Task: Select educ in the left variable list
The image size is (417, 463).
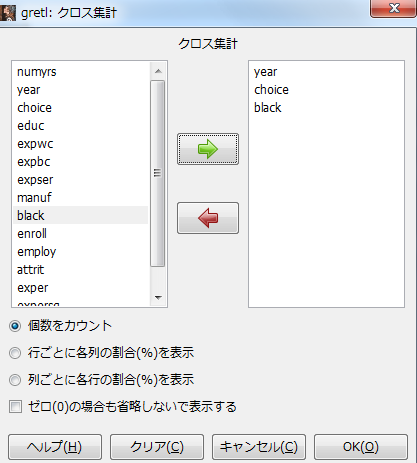Action: click(x=80, y=126)
